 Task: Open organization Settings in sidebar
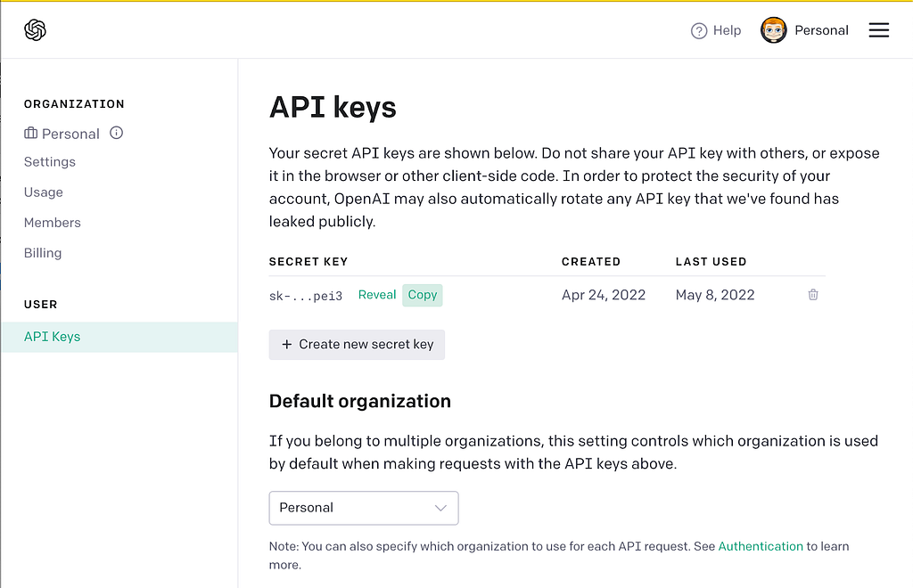pyautogui.click(x=50, y=161)
